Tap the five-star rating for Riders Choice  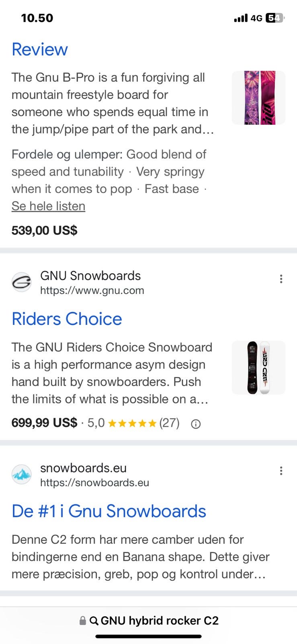tap(132, 423)
